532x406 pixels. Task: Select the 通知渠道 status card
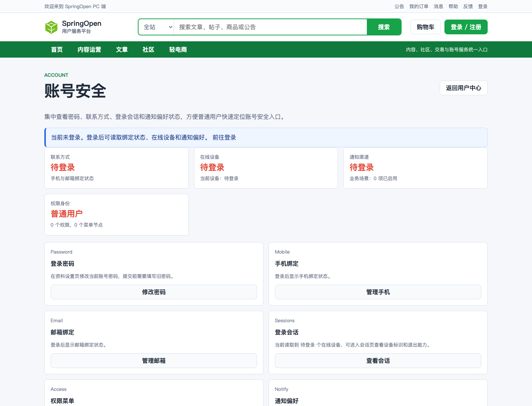coord(415,168)
